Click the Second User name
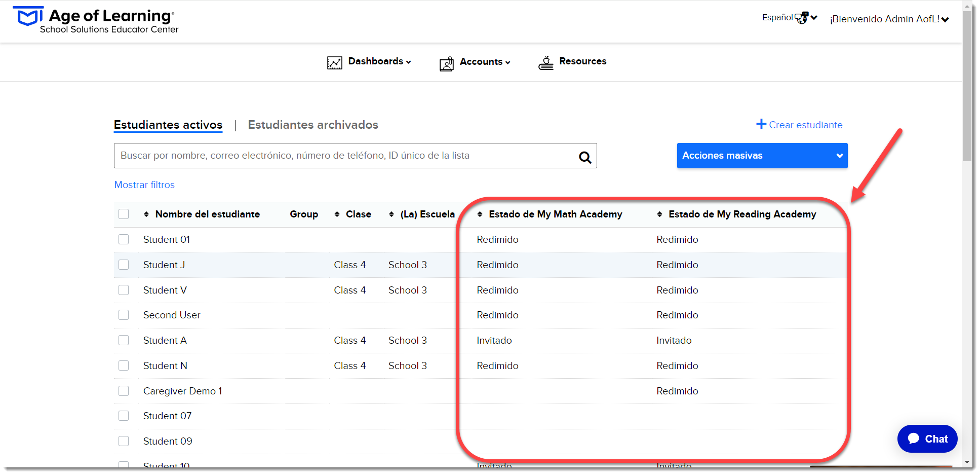 (x=172, y=315)
